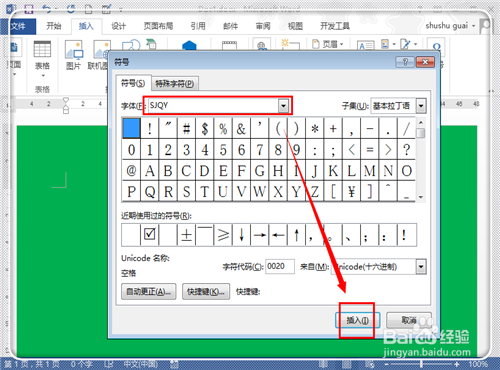Viewport: 500px width, 370px height.
Task: Open the References (引用) ribbon tab
Action: (198, 26)
